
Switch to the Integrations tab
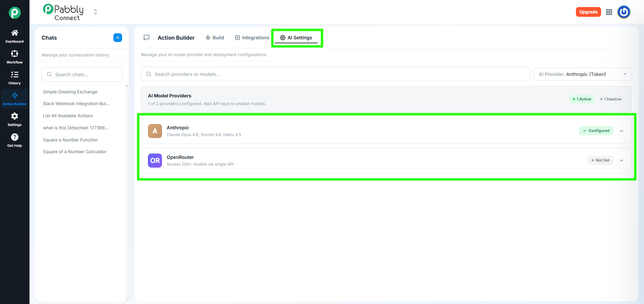click(252, 38)
